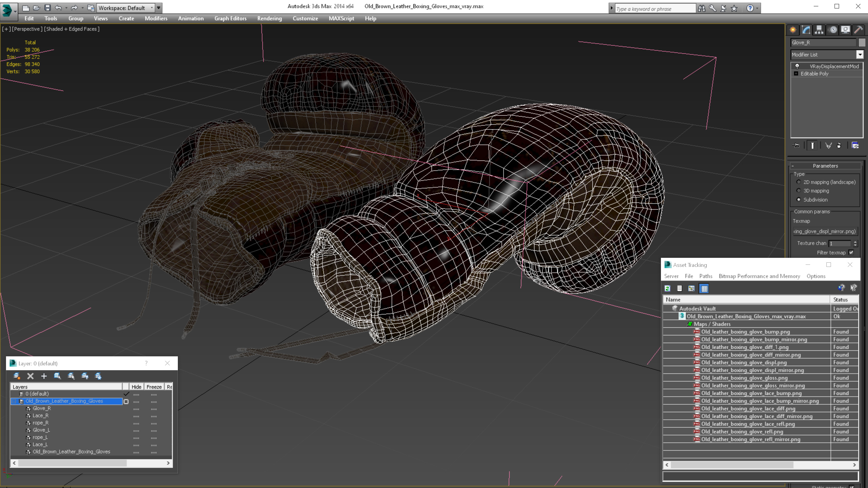Click the Pin Stack icon
The width and height of the screenshot is (868, 488).
tap(797, 145)
